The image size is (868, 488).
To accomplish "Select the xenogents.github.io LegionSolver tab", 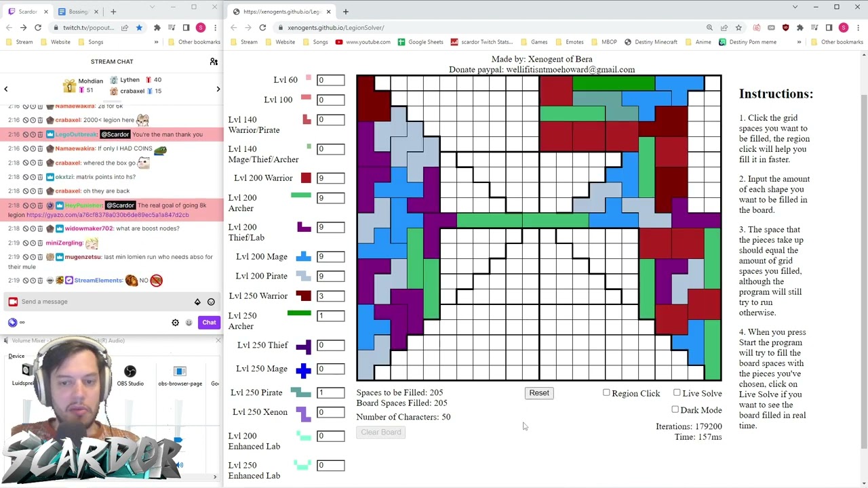I will [281, 12].
